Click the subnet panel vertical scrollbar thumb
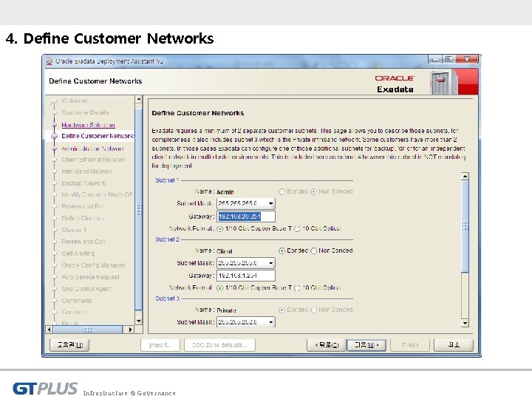This screenshot has height=399, width=532. pyautogui.click(x=465, y=226)
